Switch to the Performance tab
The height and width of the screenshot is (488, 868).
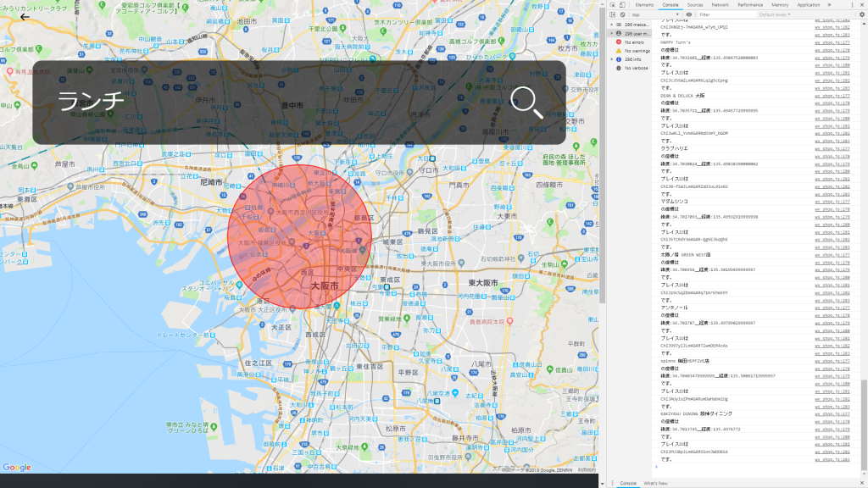750,5
